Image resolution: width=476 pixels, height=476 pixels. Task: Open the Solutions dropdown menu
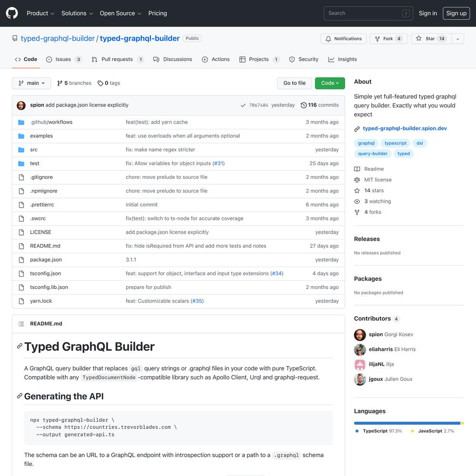click(x=77, y=13)
